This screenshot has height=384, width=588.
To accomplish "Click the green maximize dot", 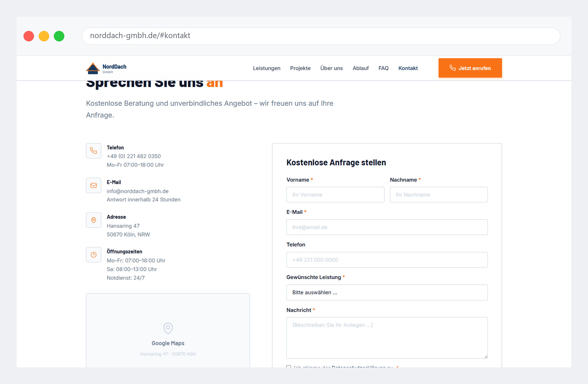I will coord(59,36).
